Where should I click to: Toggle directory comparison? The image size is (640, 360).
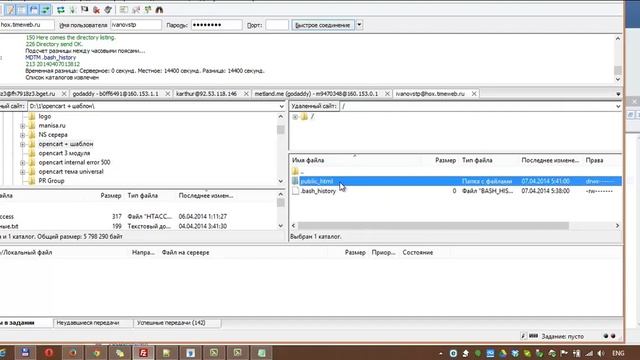(x=136, y=9)
